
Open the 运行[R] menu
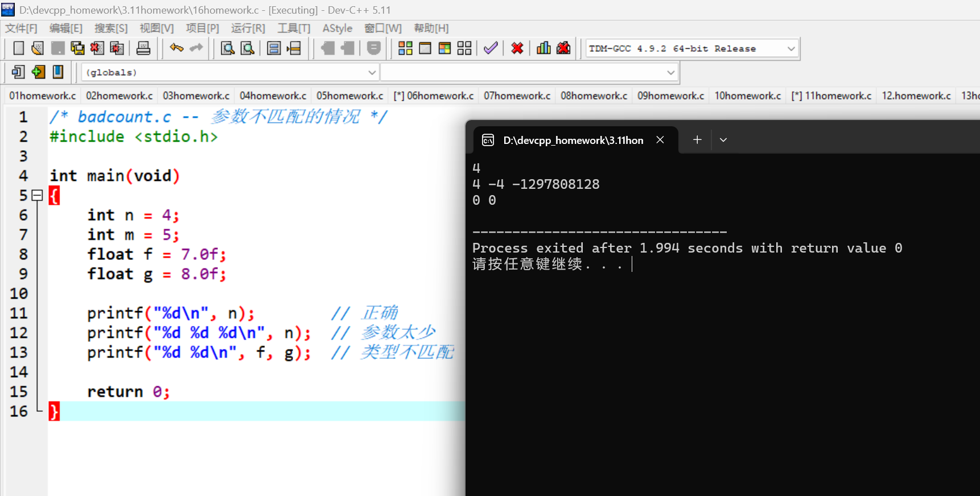click(x=248, y=28)
